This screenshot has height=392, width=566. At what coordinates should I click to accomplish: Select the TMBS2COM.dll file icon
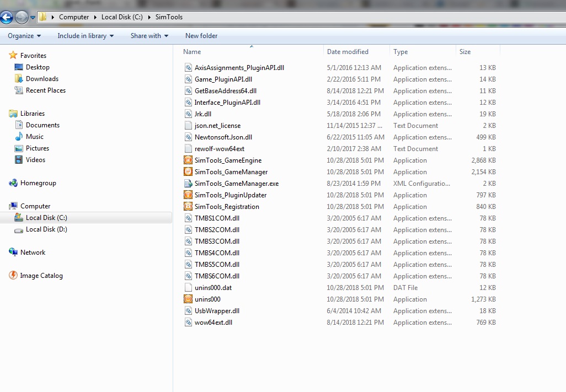188,229
